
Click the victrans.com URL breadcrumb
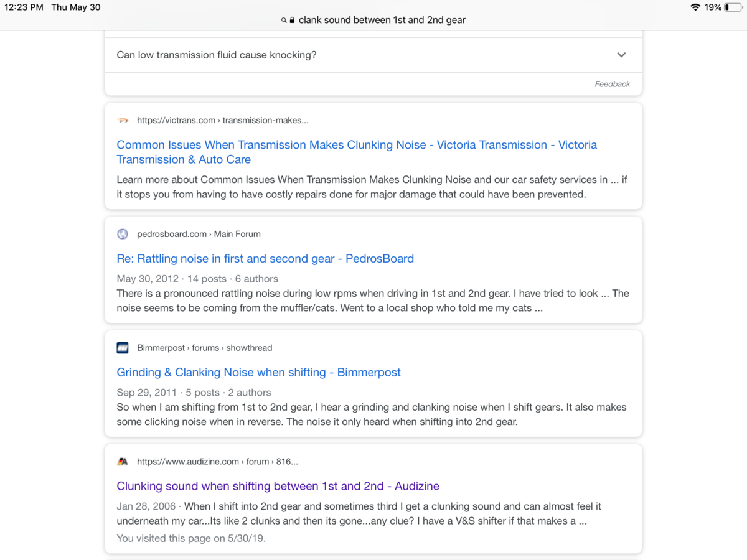pos(222,121)
